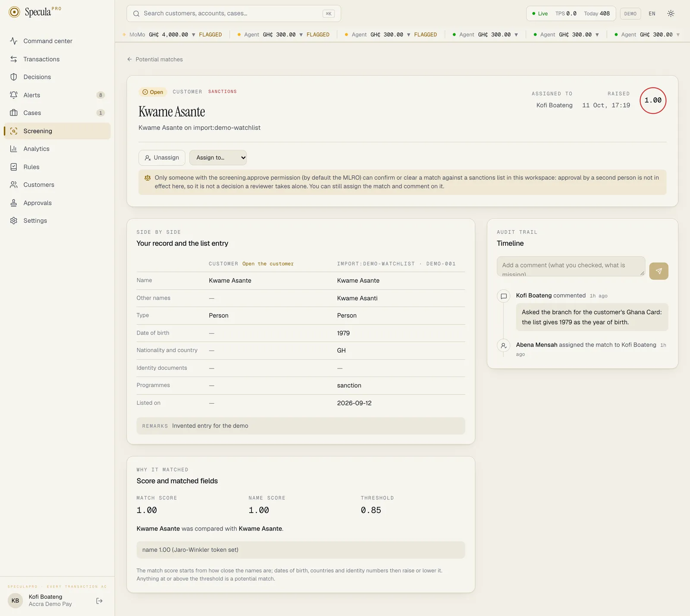Click Assigned to name Kofi Boateng
The height and width of the screenshot is (616, 690).
coord(554,105)
